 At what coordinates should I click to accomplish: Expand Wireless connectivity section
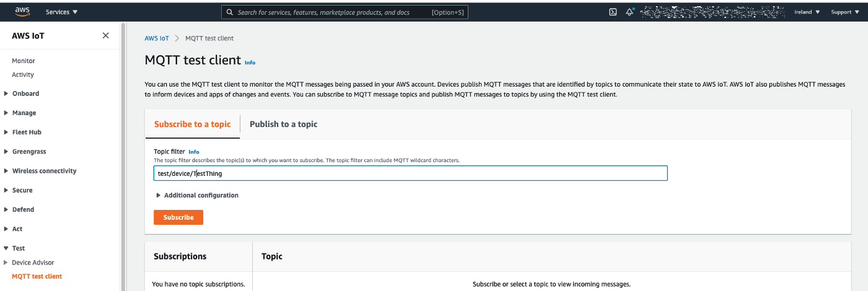click(40, 171)
